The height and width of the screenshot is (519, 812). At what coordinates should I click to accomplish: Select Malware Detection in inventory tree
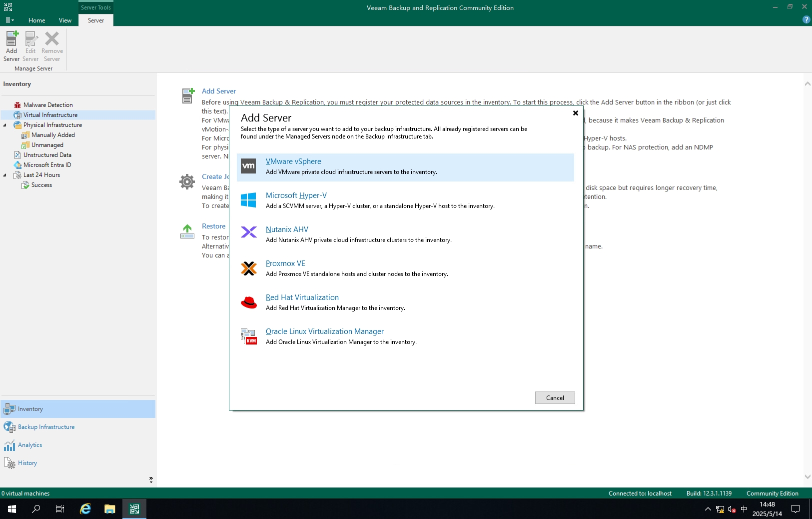pos(48,105)
